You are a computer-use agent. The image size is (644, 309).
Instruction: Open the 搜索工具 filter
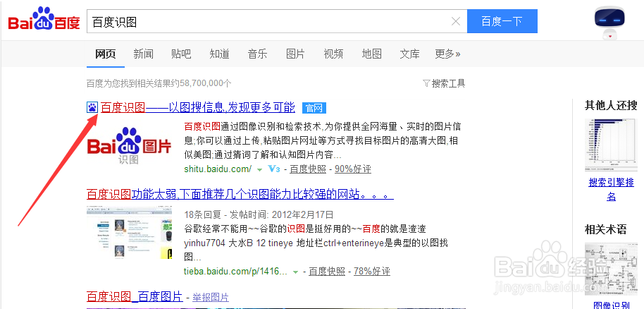point(444,83)
